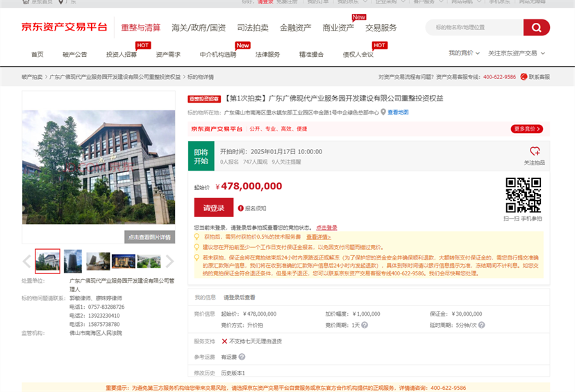Click the red 联系客服 icon
Image resolution: width=575 pixels, height=392 pixels.
click(524, 76)
